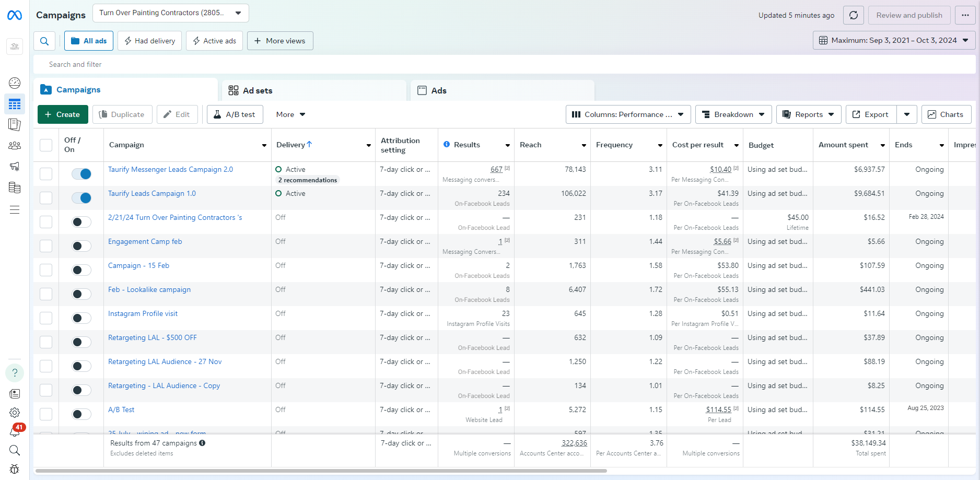Turn off Taurify Messenger Leads Campaign 2.0
This screenshot has height=480, width=980.
(x=81, y=174)
